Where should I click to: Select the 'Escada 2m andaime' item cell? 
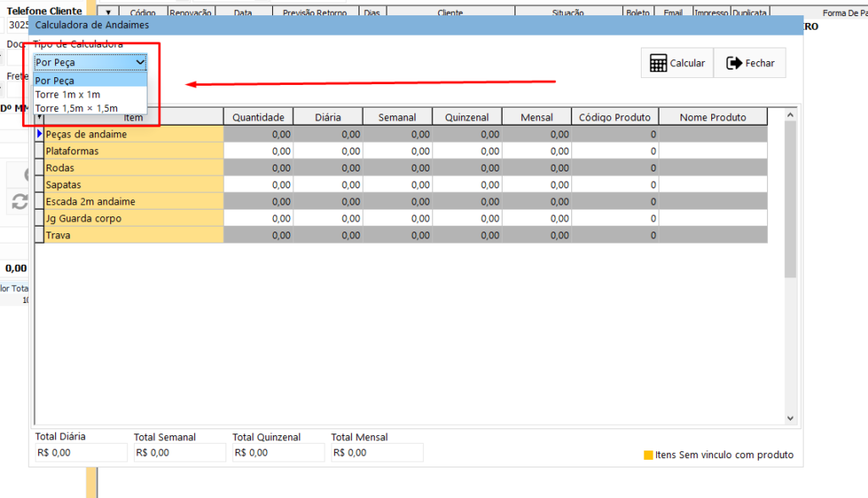[134, 202]
